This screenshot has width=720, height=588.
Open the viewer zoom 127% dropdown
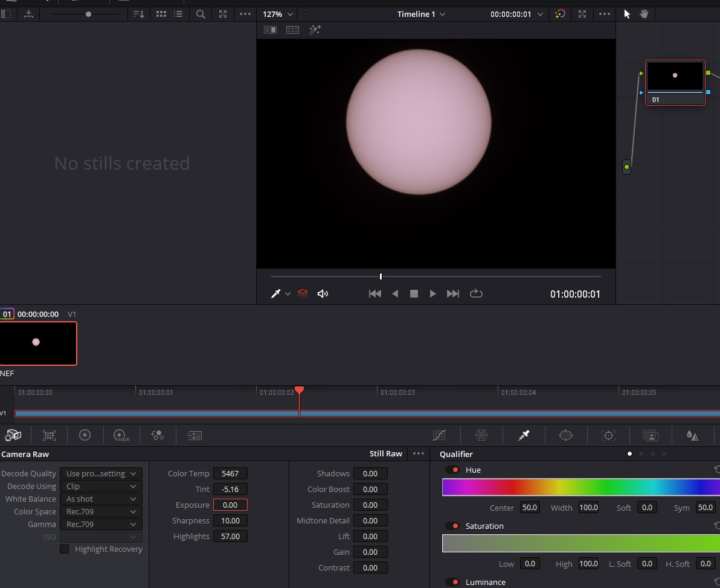[278, 14]
